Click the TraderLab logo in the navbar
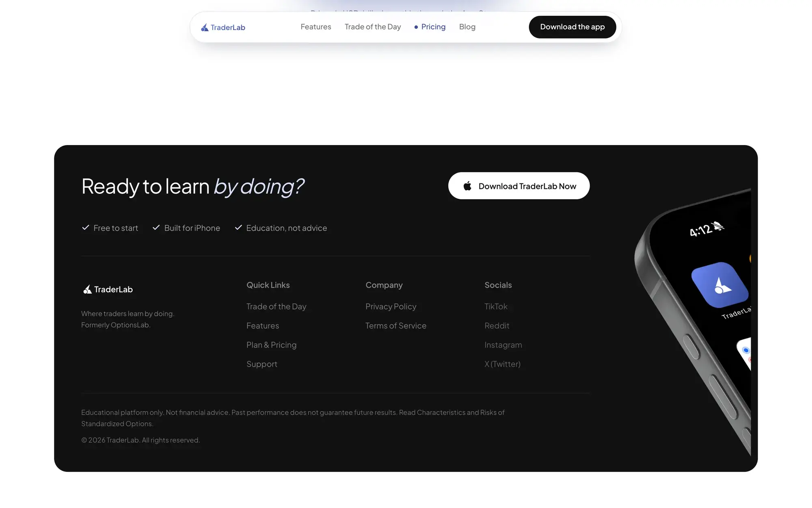812x508 pixels. tap(223, 27)
